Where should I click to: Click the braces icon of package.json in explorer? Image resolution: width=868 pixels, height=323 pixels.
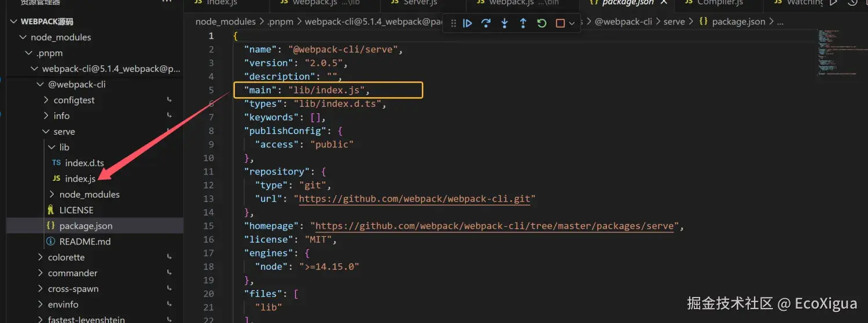pyautogui.click(x=51, y=226)
